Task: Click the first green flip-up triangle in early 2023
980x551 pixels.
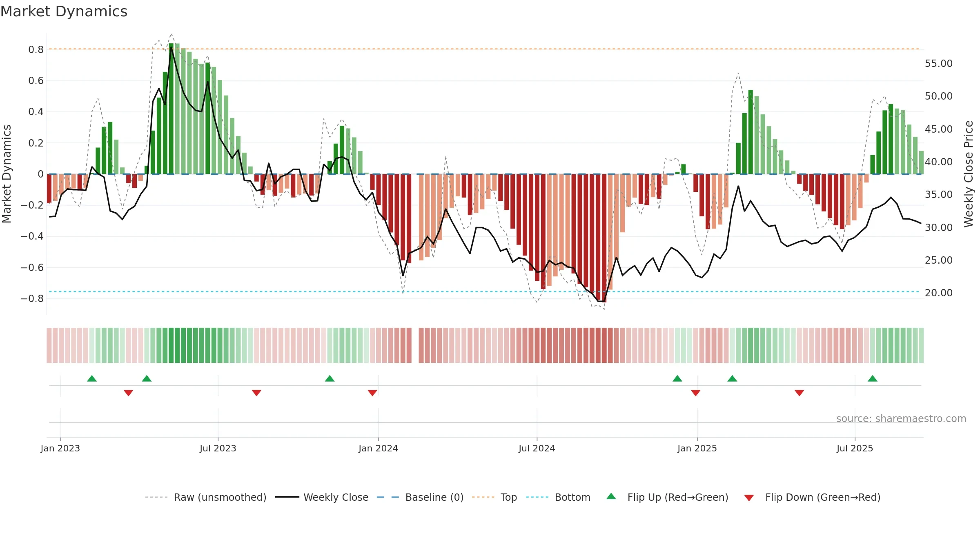Action: coord(92,378)
